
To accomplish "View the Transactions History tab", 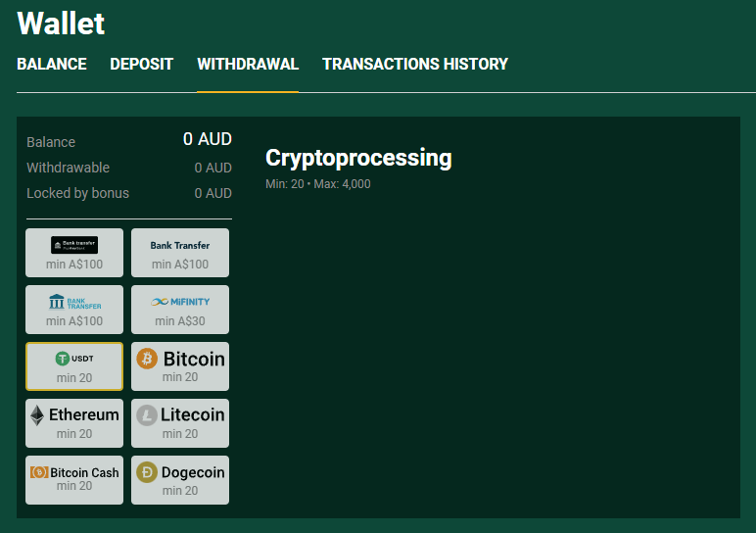I will (415, 64).
